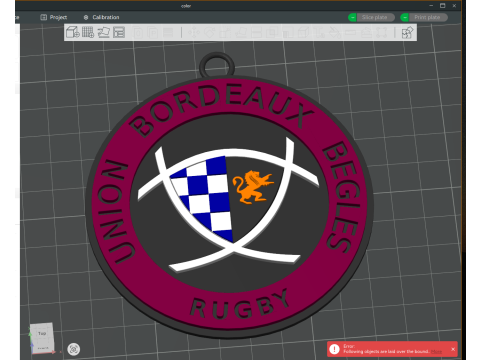Click the round camera view icon beside the cube

coord(74,349)
